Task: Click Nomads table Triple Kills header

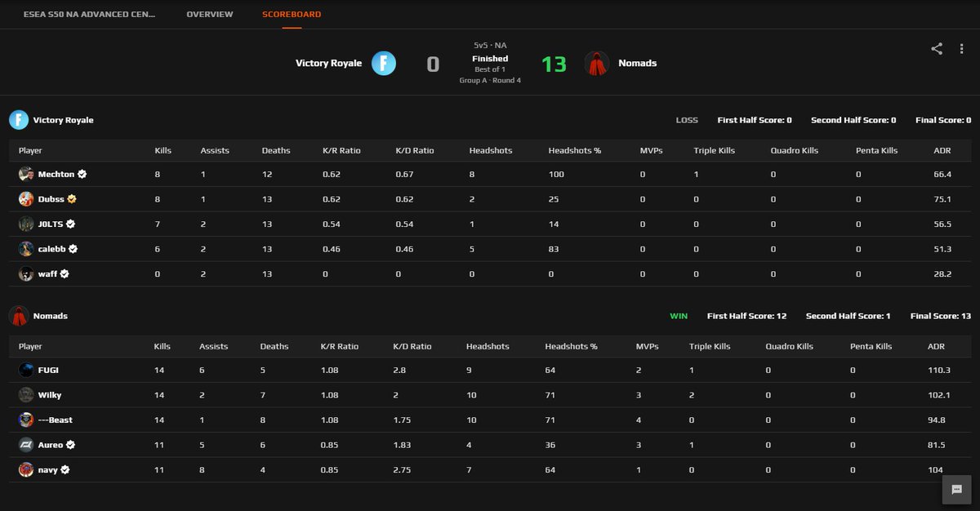Action: click(x=710, y=346)
